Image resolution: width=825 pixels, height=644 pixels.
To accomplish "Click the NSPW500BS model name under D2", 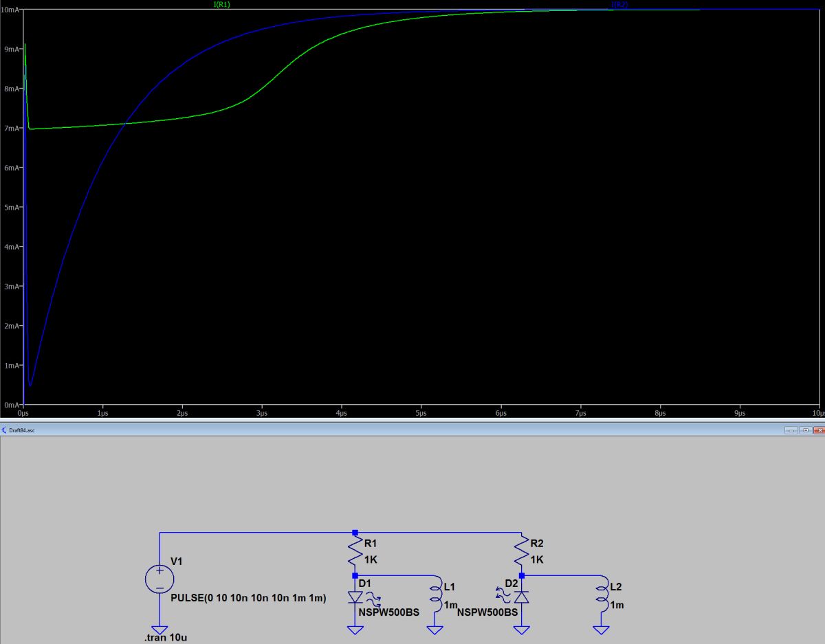I will [x=487, y=612].
